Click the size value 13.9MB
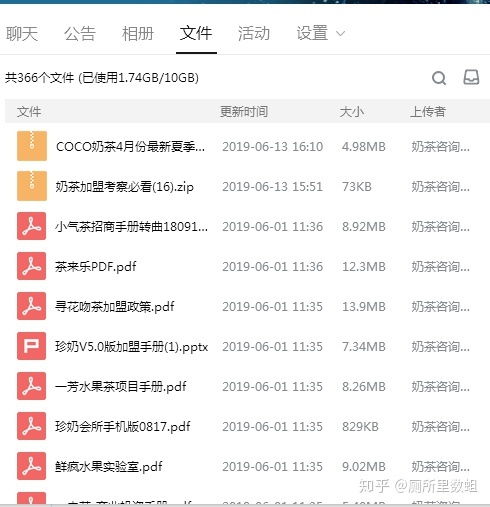Image resolution: width=490 pixels, height=507 pixels. pyautogui.click(x=364, y=307)
